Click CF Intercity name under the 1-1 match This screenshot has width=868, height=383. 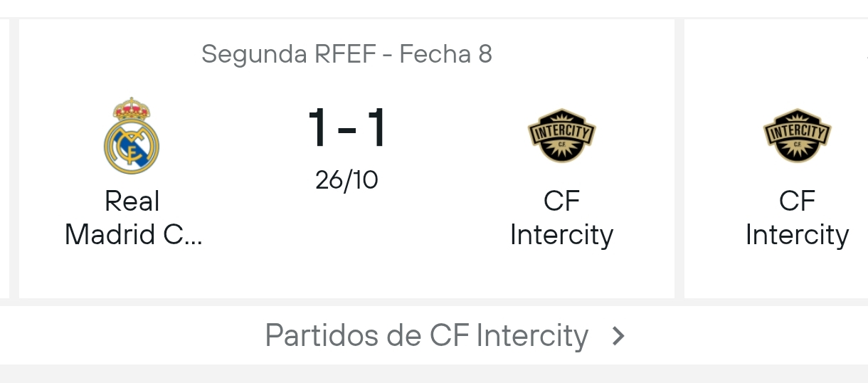(561, 218)
